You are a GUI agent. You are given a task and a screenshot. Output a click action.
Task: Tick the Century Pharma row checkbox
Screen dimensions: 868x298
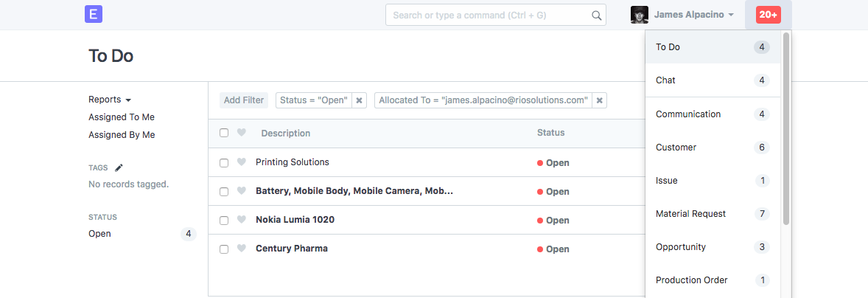[x=224, y=249]
